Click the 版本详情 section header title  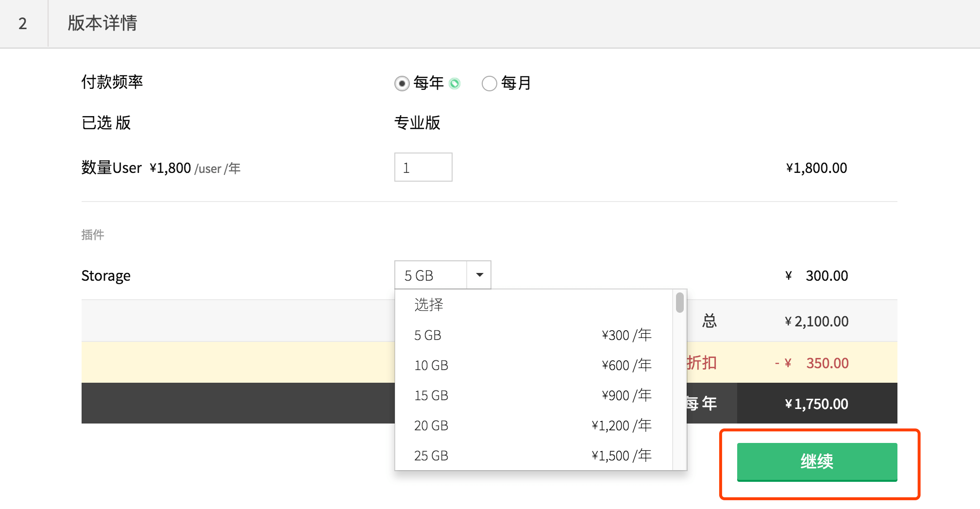(x=102, y=23)
